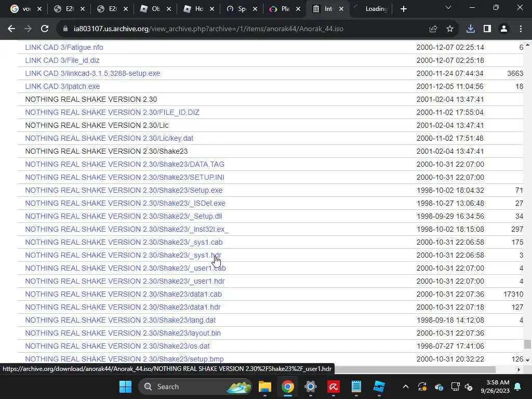Open the tab search chevron
Image resolution: width=532 pixels, height=399 pixels.
448,7
